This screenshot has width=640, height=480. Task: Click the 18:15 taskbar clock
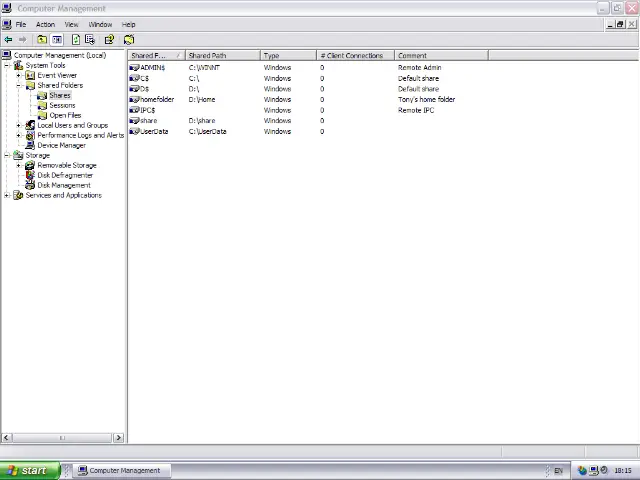click(x=623, y=471)
